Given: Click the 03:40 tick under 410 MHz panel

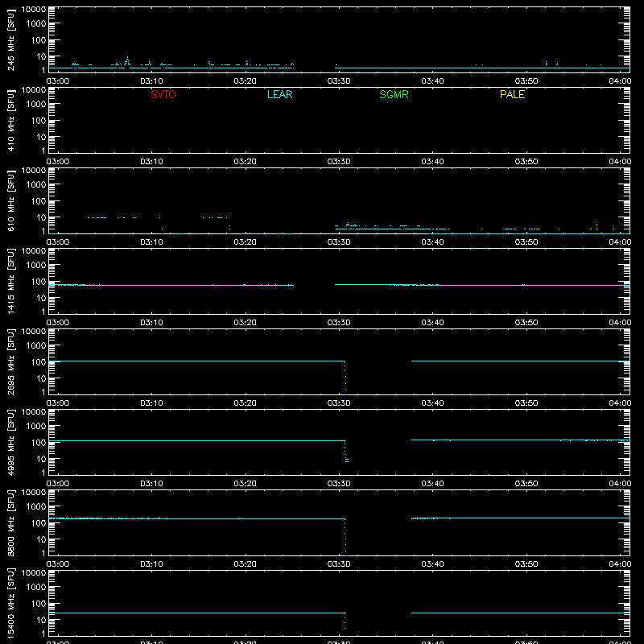Looking at the screenshot, I should pos(432,162).
